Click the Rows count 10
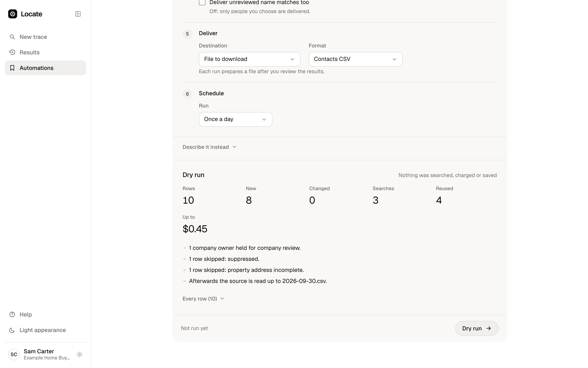This screenshot has height=368, width=588. [x=188, y=200]
